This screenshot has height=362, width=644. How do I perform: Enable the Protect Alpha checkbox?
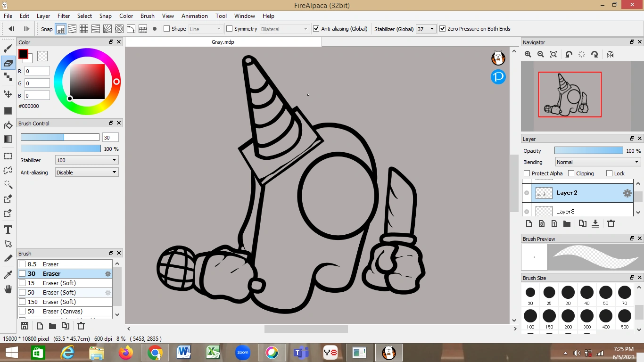pos(527,173)
